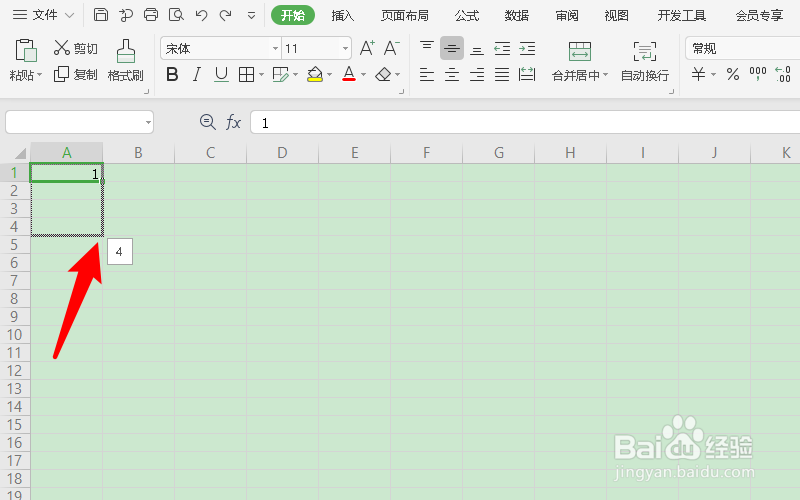Align text to vertical middle
The width and height of the screenshot is (800, 500).
[452, 48]
